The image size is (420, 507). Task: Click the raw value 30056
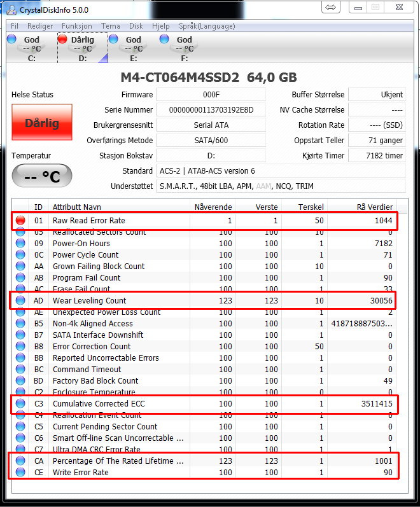(x=381, y=300)
